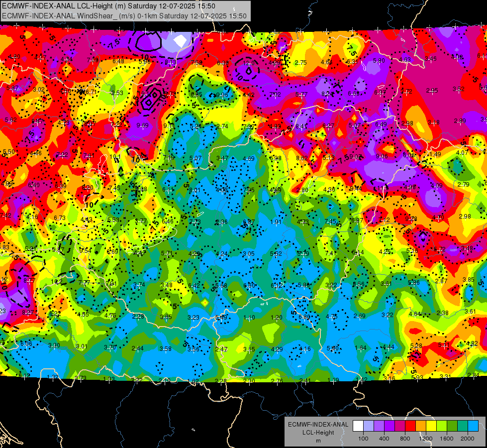Click the 1.62 wind shear value
The height and width of the screenshot is (448, 487).
point(193,381)
